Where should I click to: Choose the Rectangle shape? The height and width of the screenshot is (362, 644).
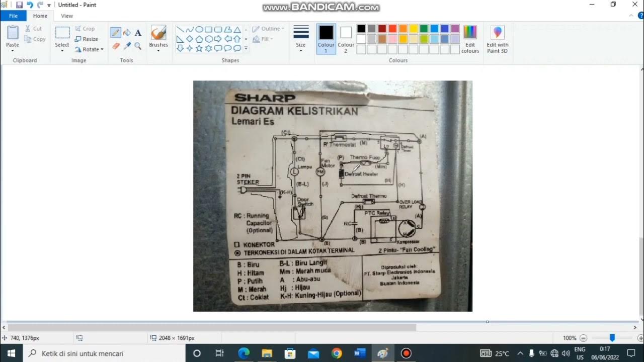[209, 30]
